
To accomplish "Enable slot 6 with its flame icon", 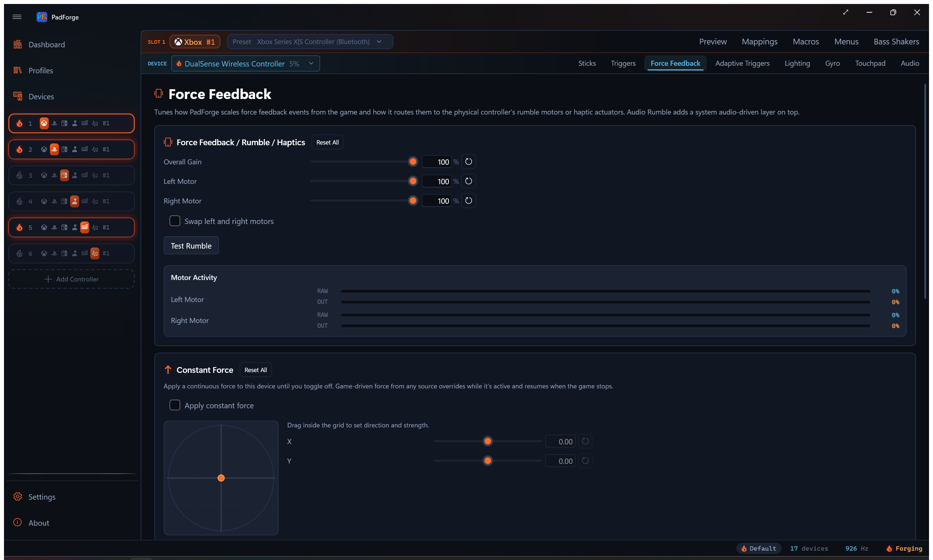I will click(20, 254).
